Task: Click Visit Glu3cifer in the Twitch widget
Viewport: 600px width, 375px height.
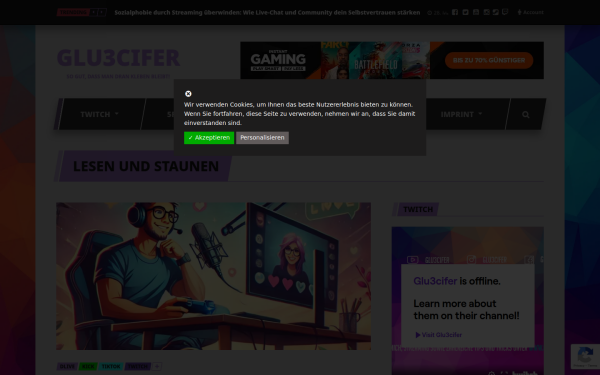Action: pos(439,335)
